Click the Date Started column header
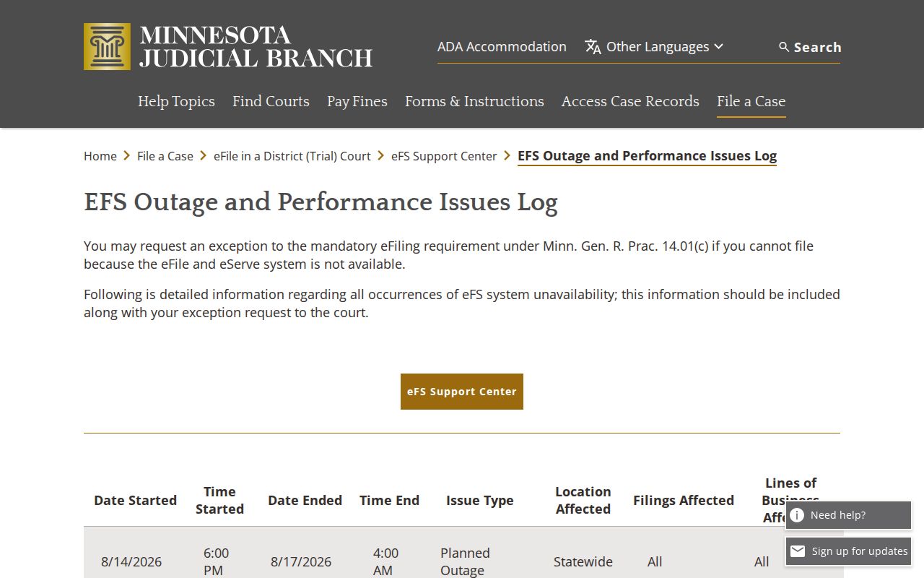The width and height of the screenshot is (924, 578). [x=135, y=500]
